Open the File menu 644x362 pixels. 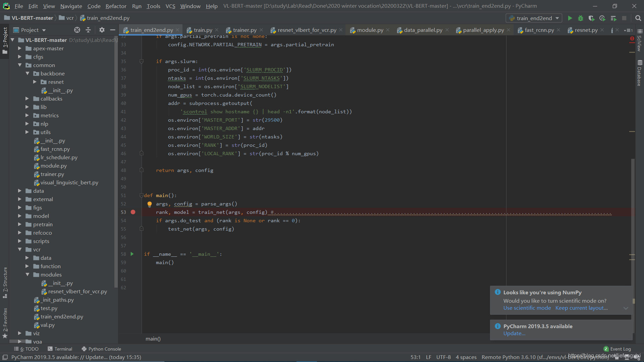(x=19, y=6)
